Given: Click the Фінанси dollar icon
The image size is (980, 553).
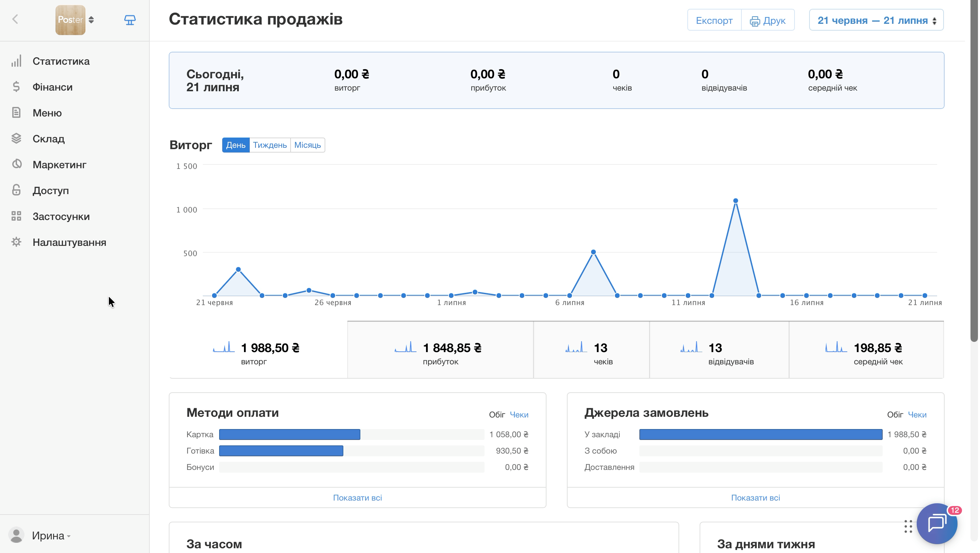Looking at the screenshot, I should click(16, 87).
